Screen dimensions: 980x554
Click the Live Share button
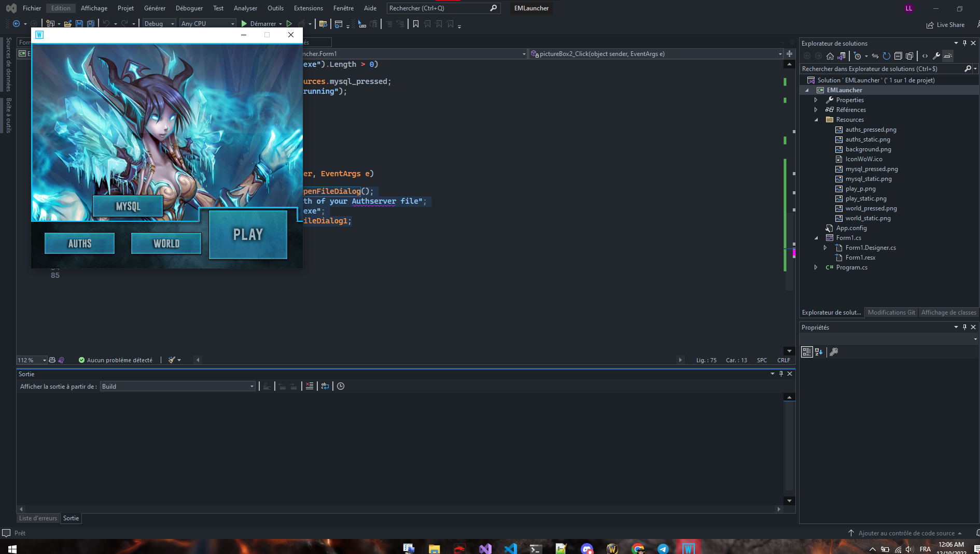pyautogui.click(x=945, y=25)
